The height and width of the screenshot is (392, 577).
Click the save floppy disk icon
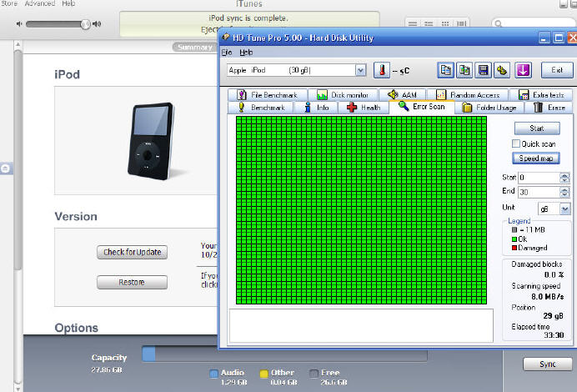click(483, 71)
